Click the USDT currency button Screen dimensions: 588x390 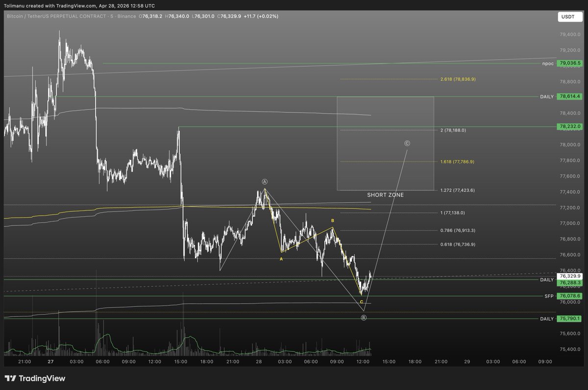coord(569,17)
